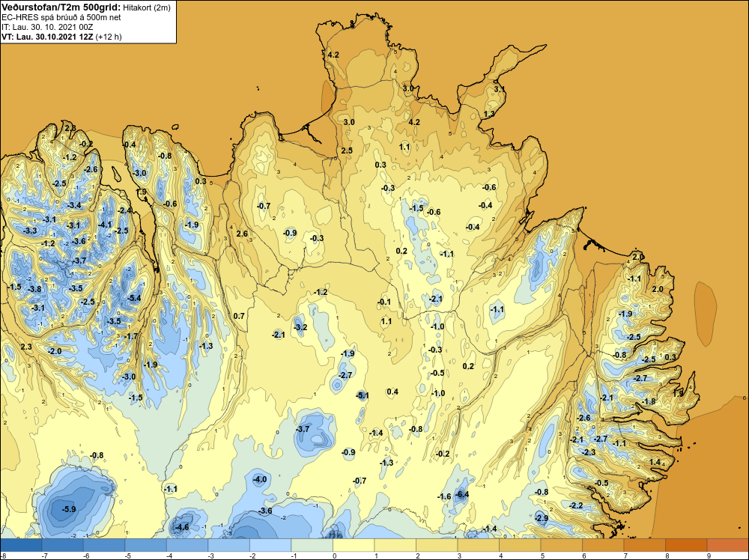Click the temperature value "-4.1"

coord(105,225)
